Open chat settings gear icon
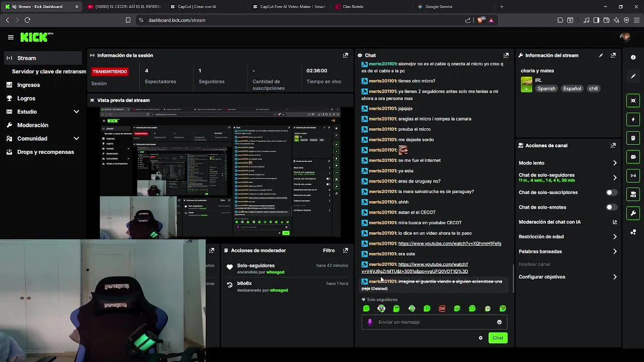 pos(480,338)
